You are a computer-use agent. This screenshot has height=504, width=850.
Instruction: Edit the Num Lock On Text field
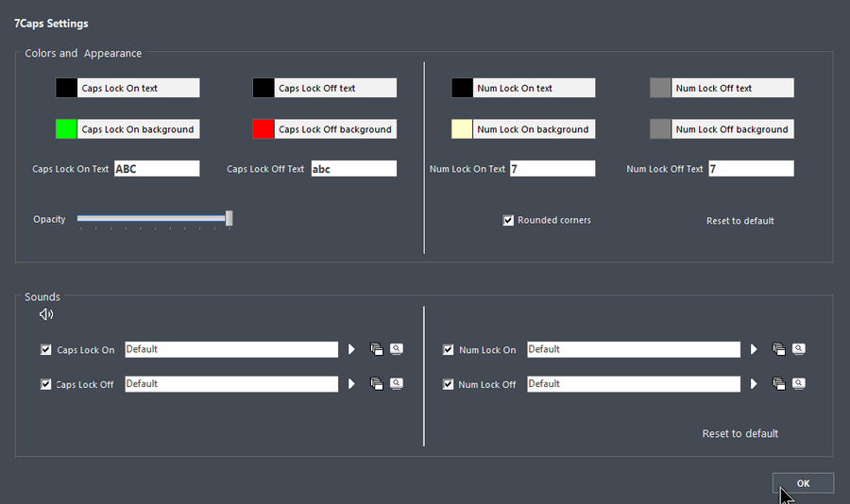pyautogui.click(x=552, y=169)
